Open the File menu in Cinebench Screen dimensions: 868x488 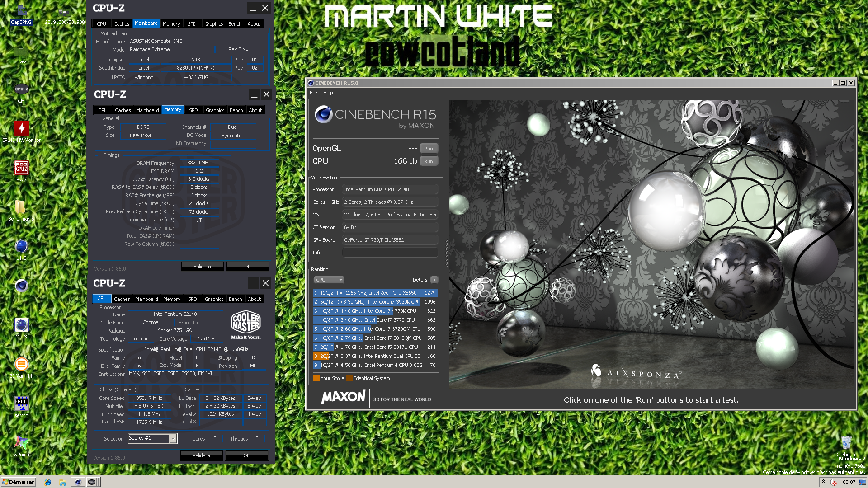click(x=313, y=93)
